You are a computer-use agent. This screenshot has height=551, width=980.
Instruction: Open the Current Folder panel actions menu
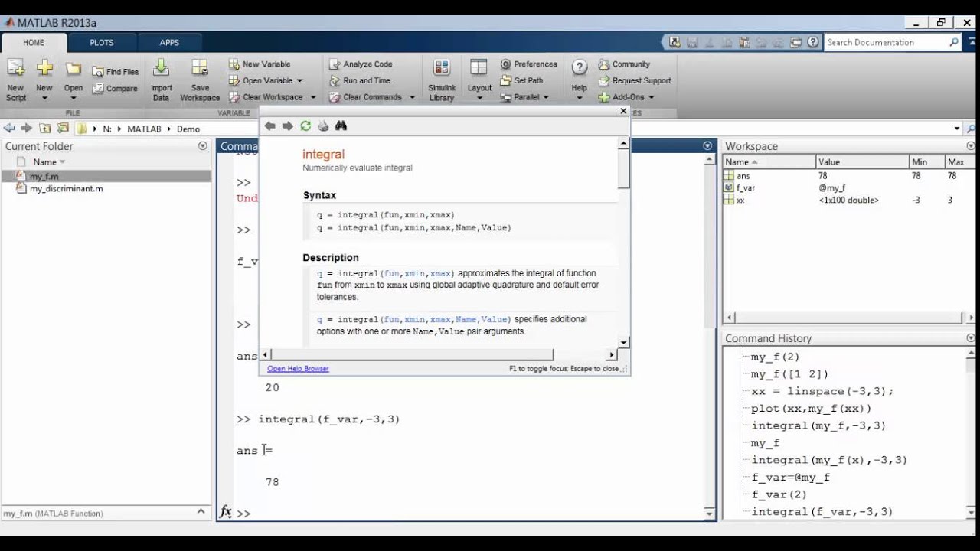[203, 145]
